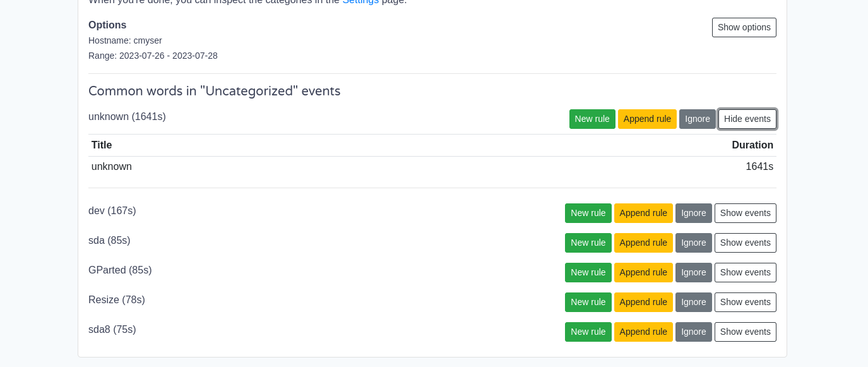Show events for dev
868x367 pixels.
[x=746, y=213]
